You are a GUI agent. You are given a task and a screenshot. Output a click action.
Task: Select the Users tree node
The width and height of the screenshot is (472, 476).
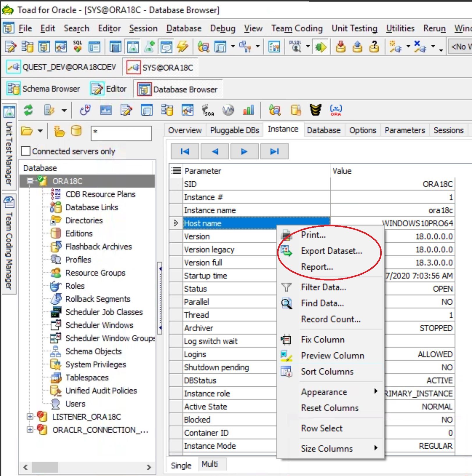point(75,404)
